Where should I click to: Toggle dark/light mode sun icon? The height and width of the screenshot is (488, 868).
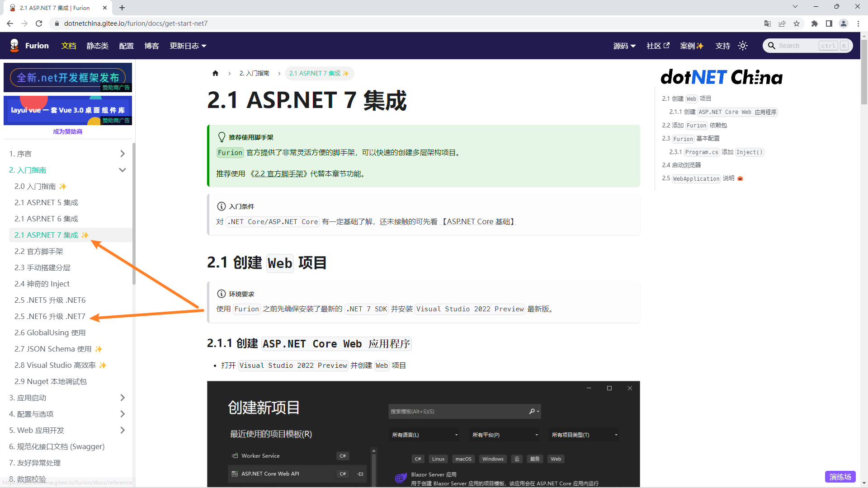click(743, 46)
